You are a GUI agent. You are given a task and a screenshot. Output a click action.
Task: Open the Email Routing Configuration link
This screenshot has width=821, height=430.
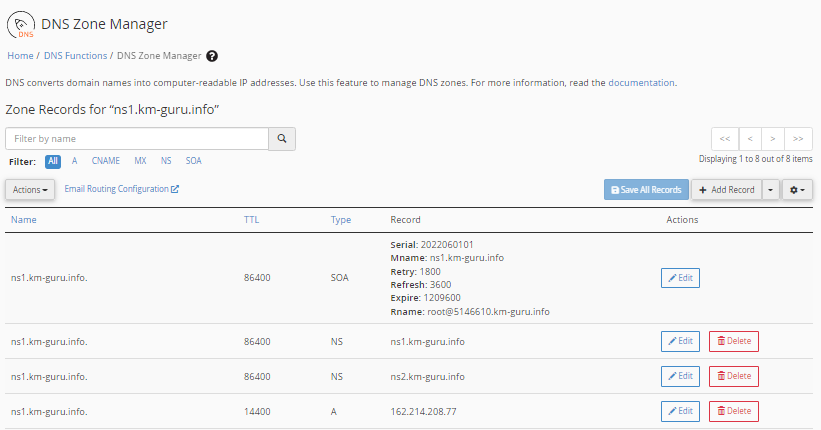(121, 188)
